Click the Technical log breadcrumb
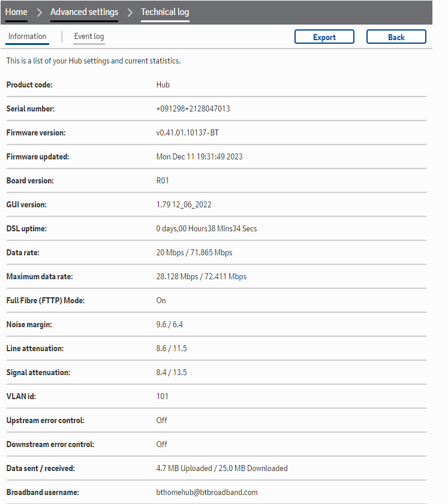The width and height of the screenshot is (448, 504). 165,12
